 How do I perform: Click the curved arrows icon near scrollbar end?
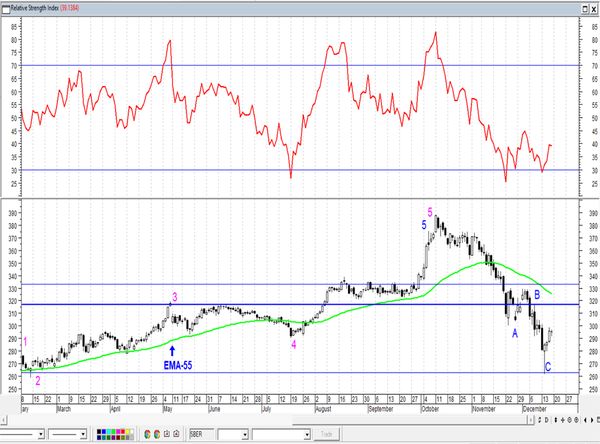pyautogui.click(x=540, y=420)
